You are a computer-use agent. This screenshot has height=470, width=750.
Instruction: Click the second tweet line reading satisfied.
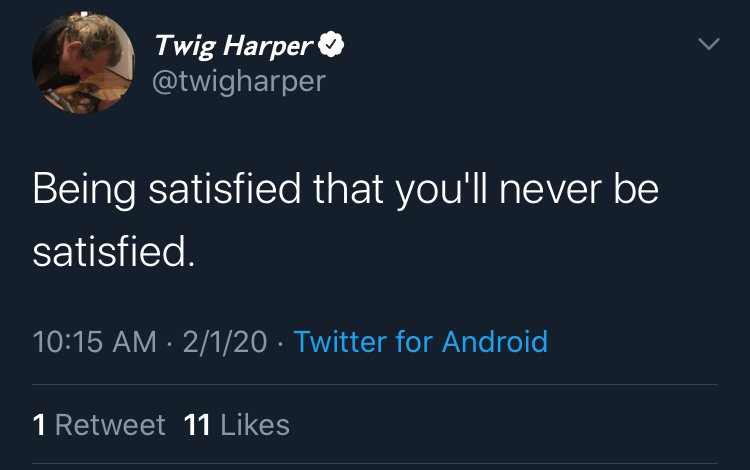[x=110, y=250]
